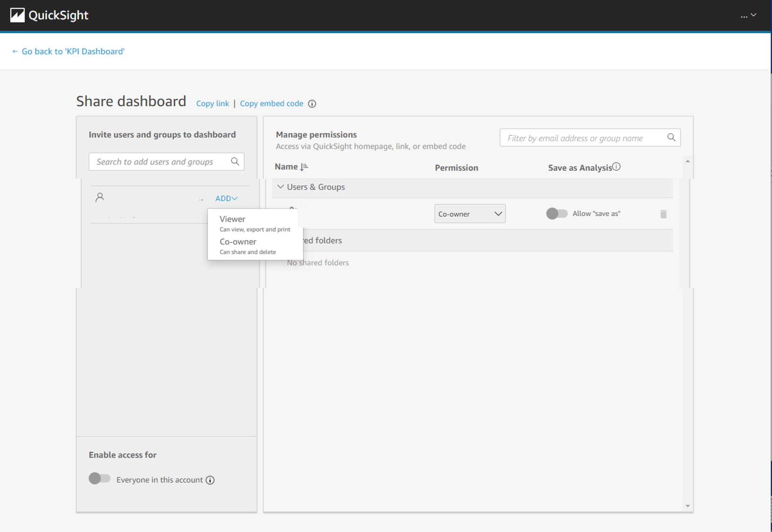This screenshot has height=532, width=772.
Task: Click the Copy link option
Action: (212, 104)
